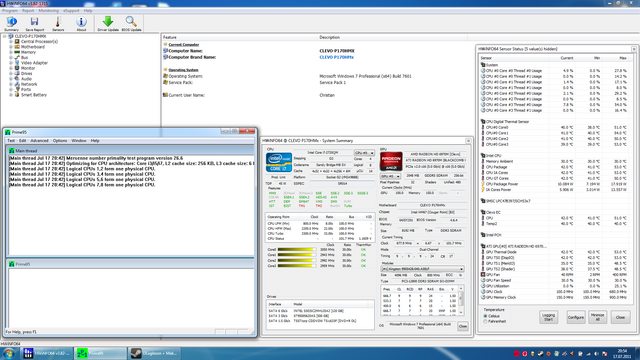Click the HWiNFO64 taskbar button
The image size is (640, 360).
[47, 353]
